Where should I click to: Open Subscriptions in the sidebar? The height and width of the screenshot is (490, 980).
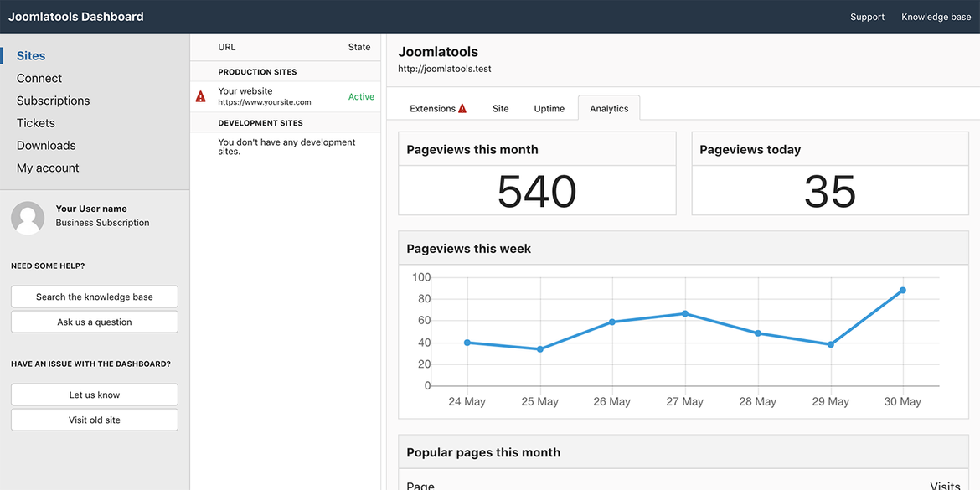(x=53, y=101)
